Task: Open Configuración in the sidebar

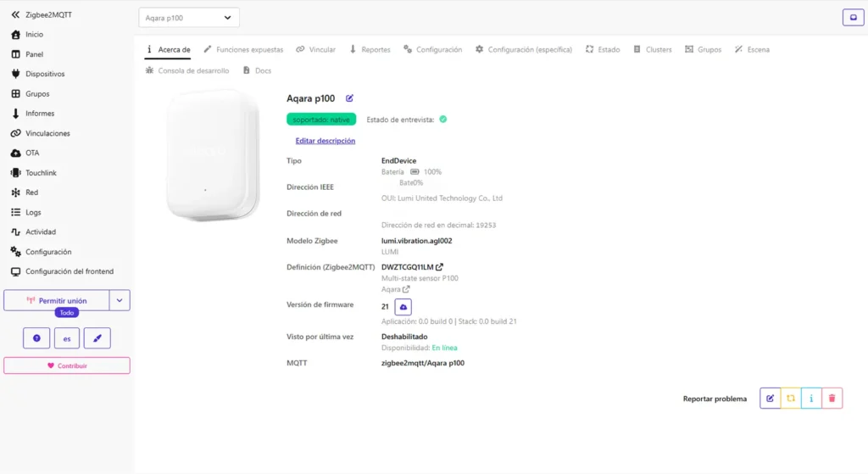Action: coord(41,252)
